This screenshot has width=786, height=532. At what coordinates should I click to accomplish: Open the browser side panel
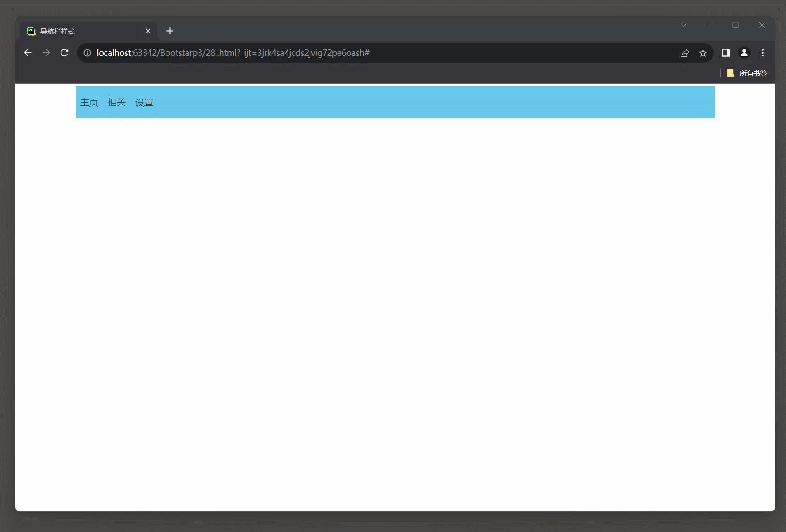726,53
